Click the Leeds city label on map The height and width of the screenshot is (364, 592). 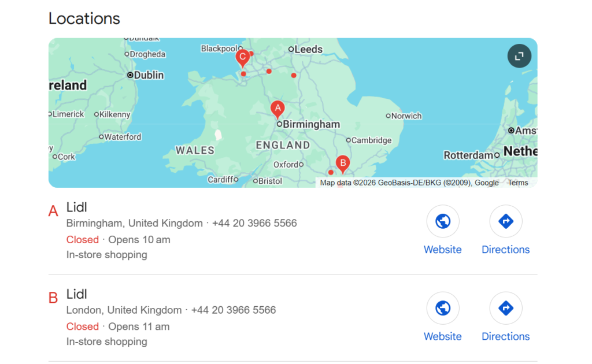(308, 50)
